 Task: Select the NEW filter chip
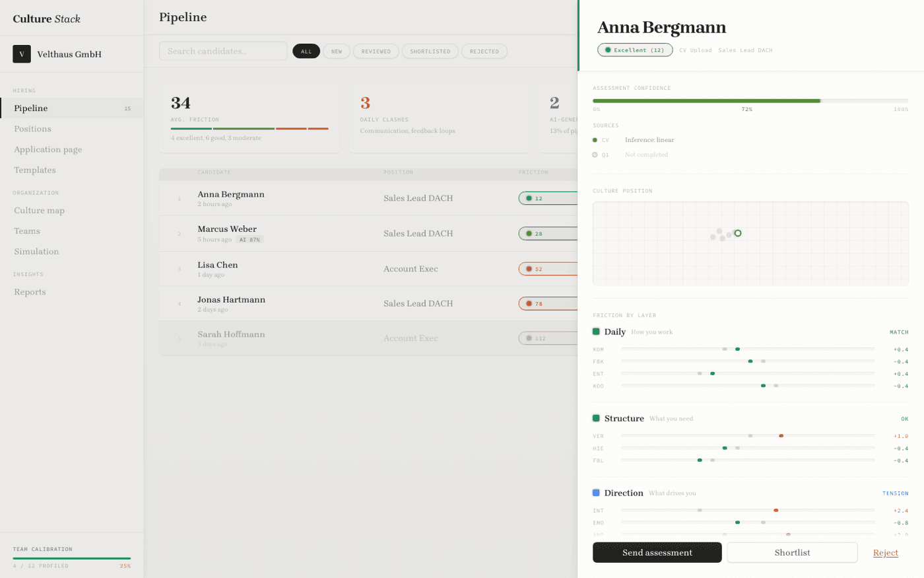pyautogui.click(x=337, y=51)
